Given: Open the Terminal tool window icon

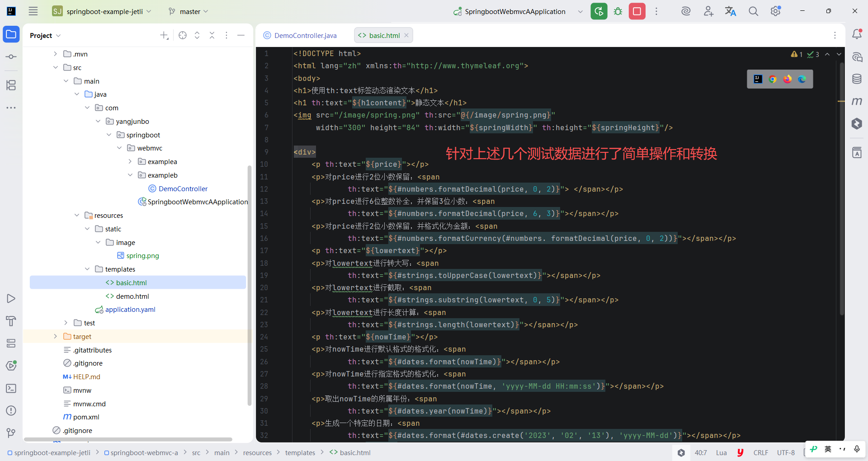Looking at the screenshot, I should click(11, 388).
